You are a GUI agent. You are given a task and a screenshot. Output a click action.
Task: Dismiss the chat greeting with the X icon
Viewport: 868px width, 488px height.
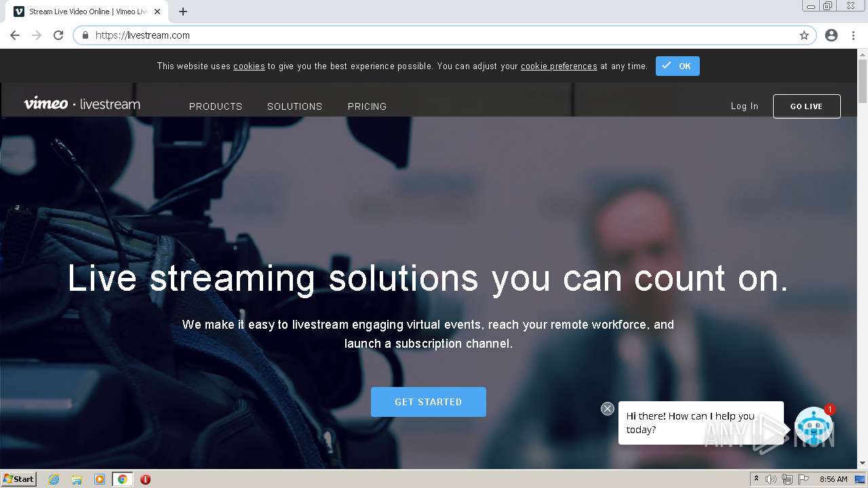[608, 409]
